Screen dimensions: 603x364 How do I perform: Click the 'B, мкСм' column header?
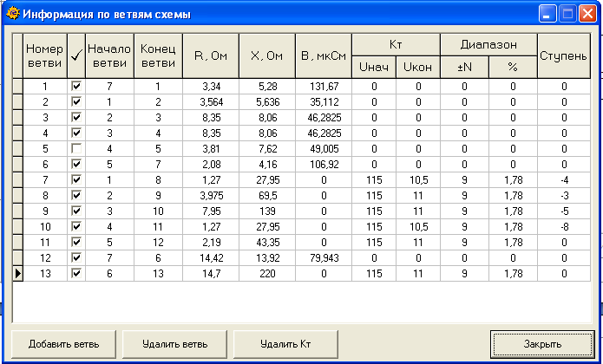click(x=324, y=56)
